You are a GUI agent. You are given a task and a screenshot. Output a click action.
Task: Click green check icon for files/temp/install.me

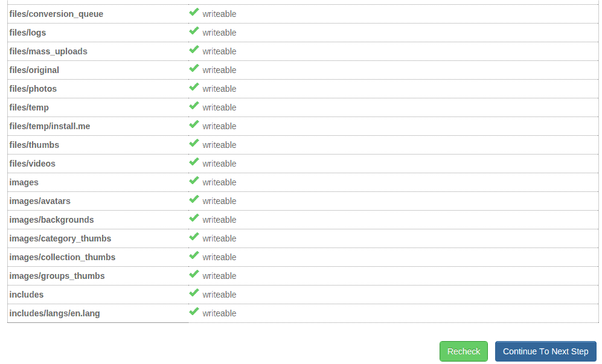pyautogui.click(x=194, y=125)
